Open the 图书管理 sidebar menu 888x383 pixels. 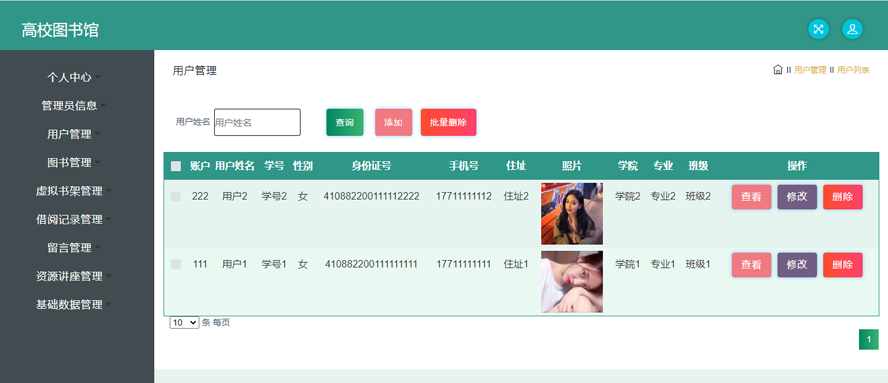74,163
